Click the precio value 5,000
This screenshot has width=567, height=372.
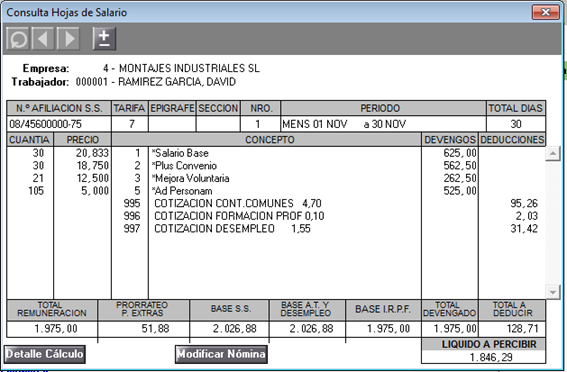[x=95, y=191]
